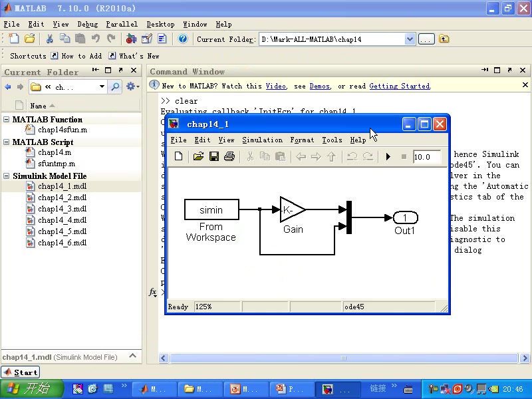Click MATLAB Start button
The width and height of the screenshot is (532, 399).
[x=21, y=372]
